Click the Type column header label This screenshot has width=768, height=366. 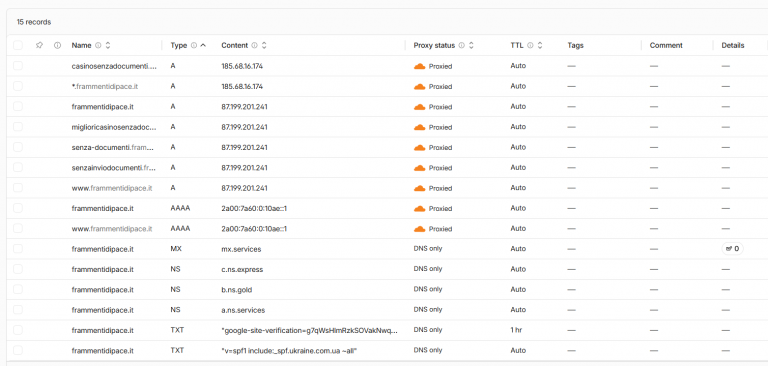(179, 45)
